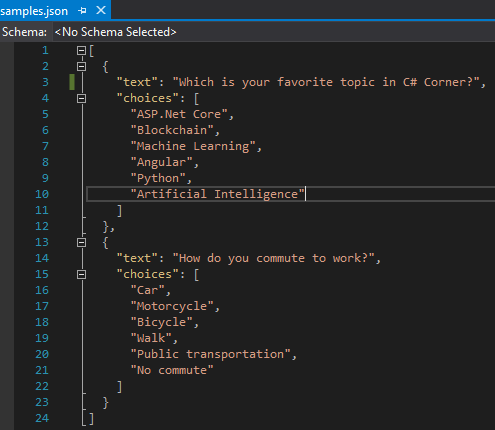This screenshot has height=430, width=495.
Task: Collapse the first object on line 2
Action: 81,67
